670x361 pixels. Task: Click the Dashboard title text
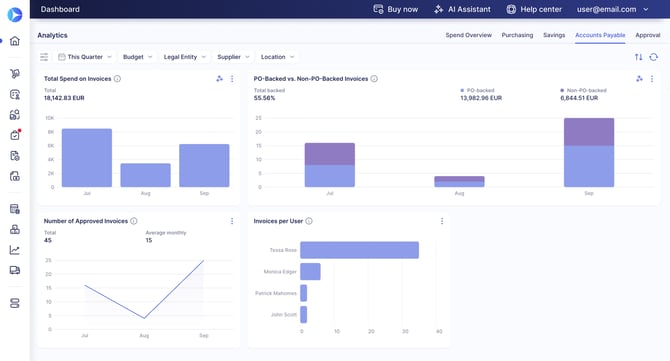tap(60, 9)
